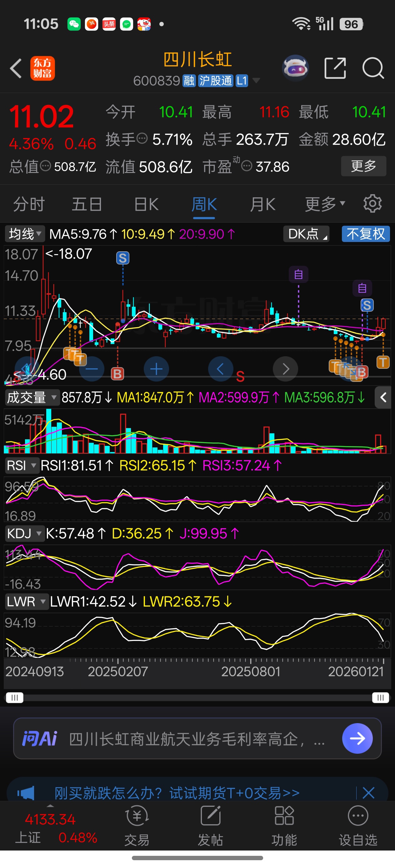This screenshot has width=395, height=868.
Task: Tap the megaphone promo icon
Action: tap(26, 792)
